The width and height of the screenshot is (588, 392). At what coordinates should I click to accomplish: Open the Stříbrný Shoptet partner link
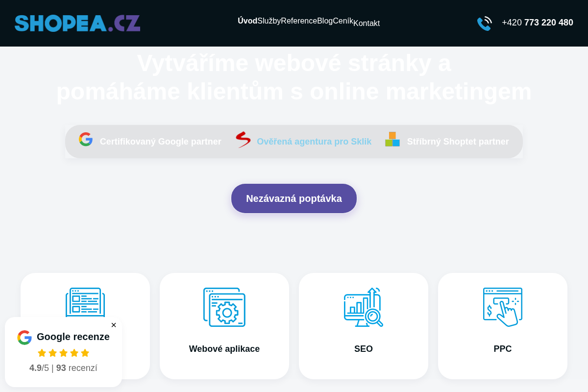click(x=458, y=142)
